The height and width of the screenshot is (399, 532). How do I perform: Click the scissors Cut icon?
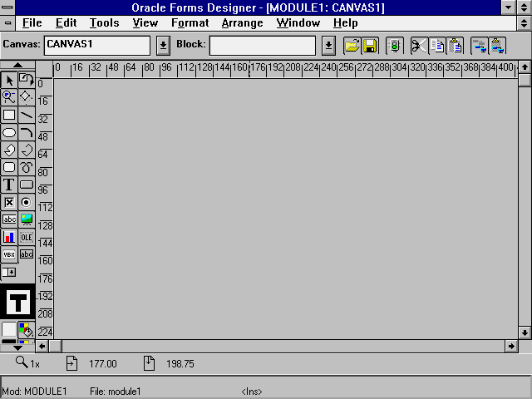tap(418, 45)
